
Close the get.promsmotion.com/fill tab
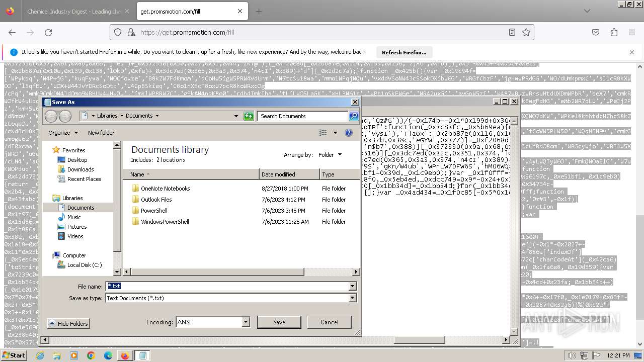[x=240, y=11]
